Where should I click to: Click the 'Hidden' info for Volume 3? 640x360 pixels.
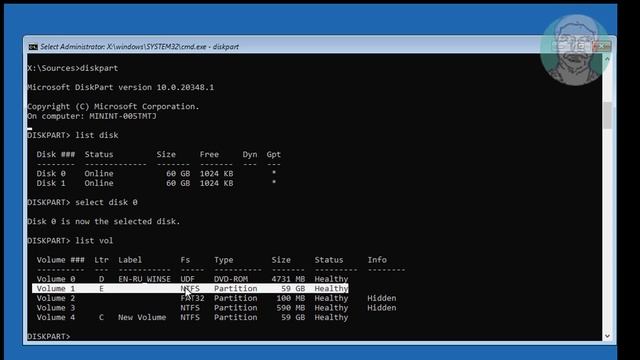tap(382, 308)
